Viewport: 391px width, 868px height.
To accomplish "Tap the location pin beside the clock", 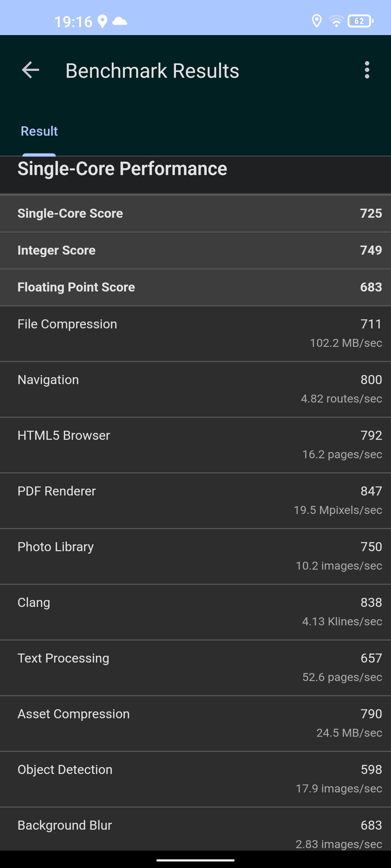I will click(102, 22).
